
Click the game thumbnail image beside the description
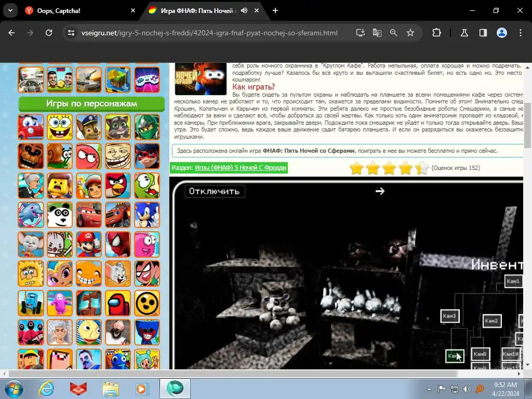point(201,79)
